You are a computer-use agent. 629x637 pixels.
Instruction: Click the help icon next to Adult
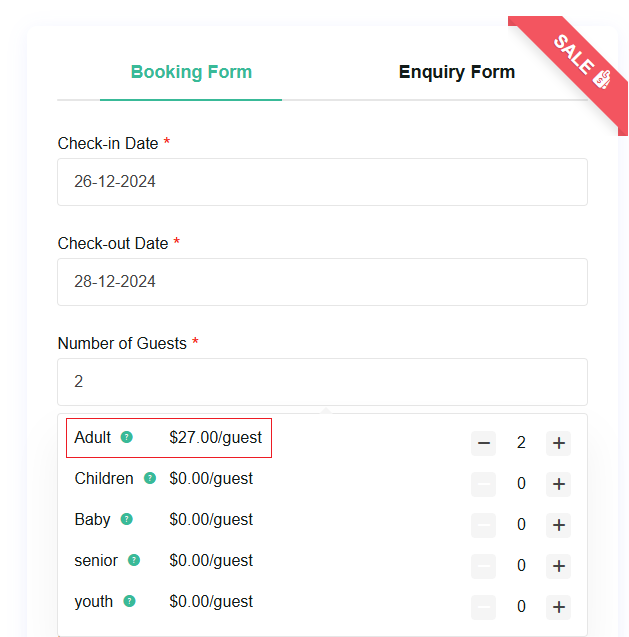coord(127,437)
